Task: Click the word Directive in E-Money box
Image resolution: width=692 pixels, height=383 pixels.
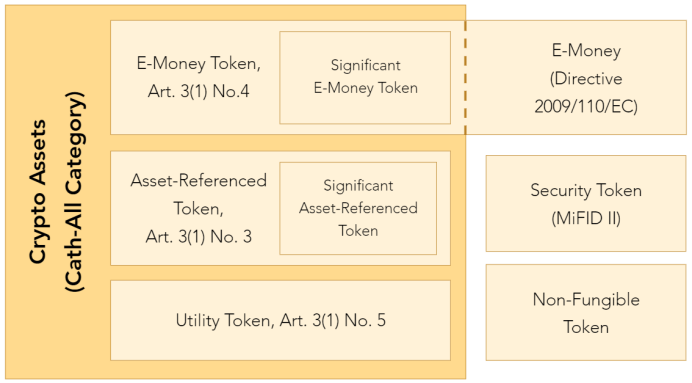Action: coord(586,79)
